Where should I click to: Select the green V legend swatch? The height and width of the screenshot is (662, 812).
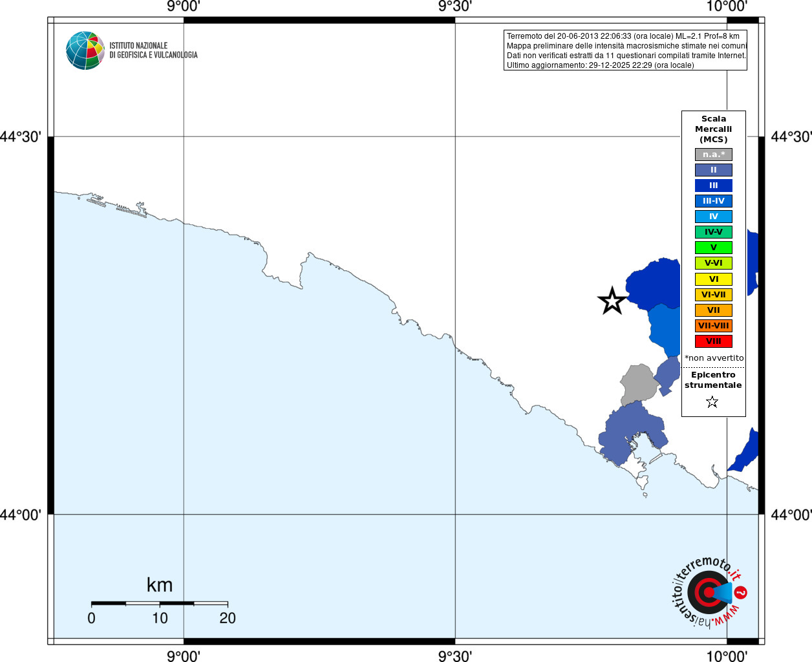[714, 248]
